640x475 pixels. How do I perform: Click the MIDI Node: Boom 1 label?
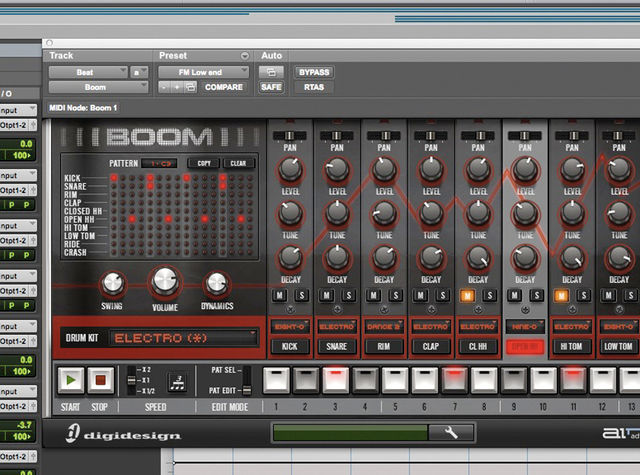(83, 108)
